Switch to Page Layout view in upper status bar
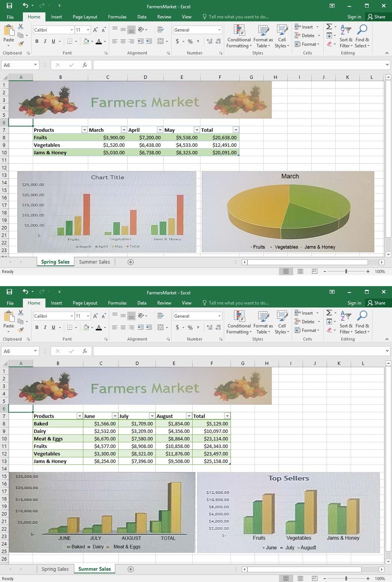This screenshot has width=392, height=582. pos(300,271)
